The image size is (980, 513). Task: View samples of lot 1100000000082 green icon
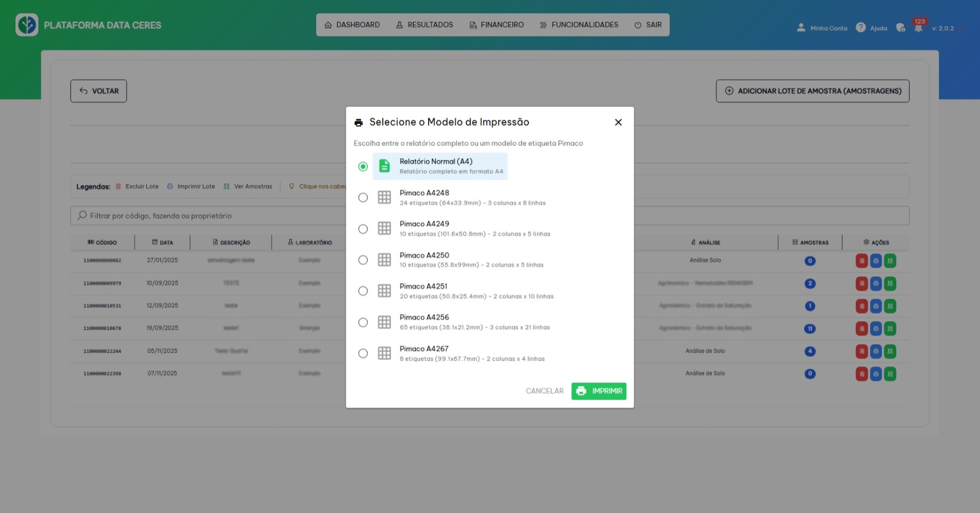[890, 261]
